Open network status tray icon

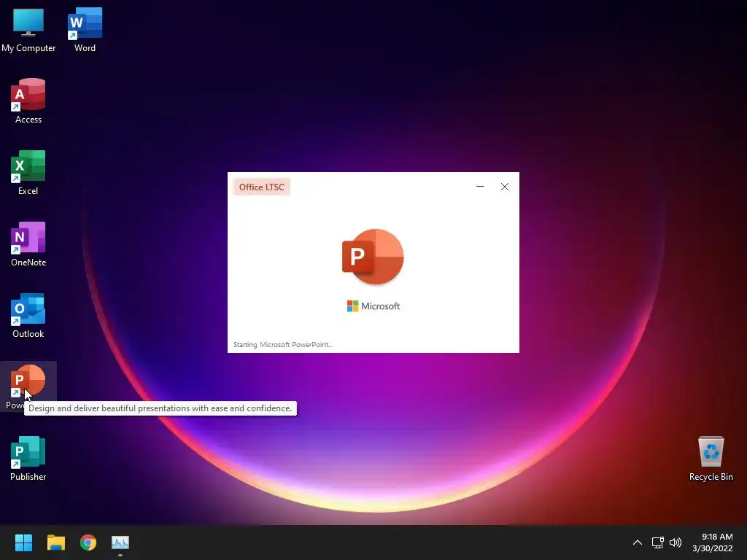point(658,542)
